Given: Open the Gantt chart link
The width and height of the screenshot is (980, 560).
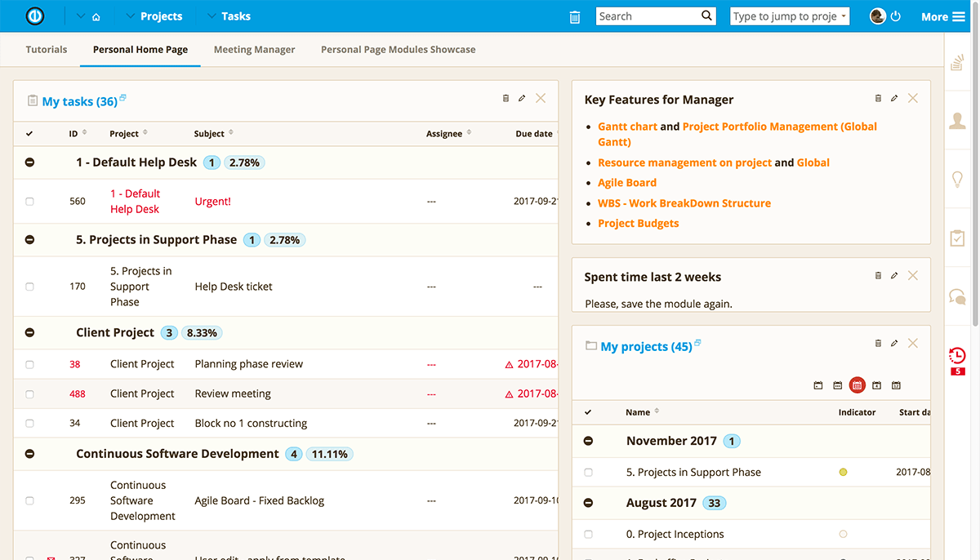Looking at the screenshot, I should coord(627,127).
